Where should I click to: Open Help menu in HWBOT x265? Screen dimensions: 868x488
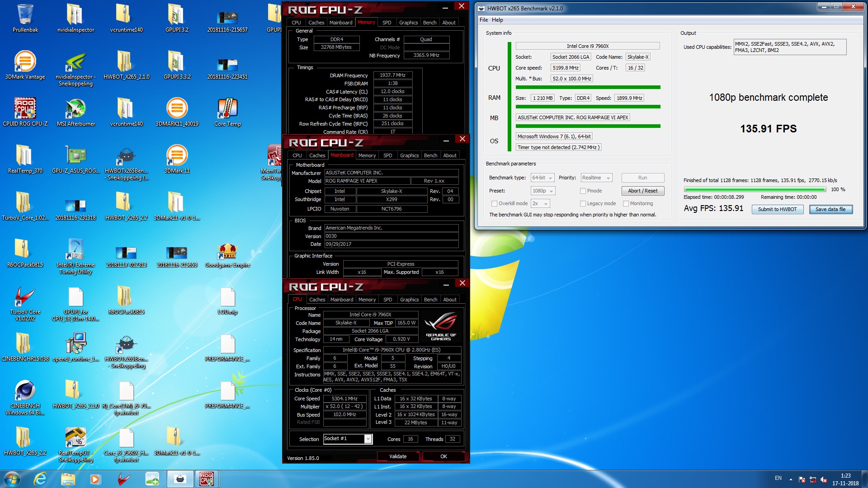coord(497,20)
